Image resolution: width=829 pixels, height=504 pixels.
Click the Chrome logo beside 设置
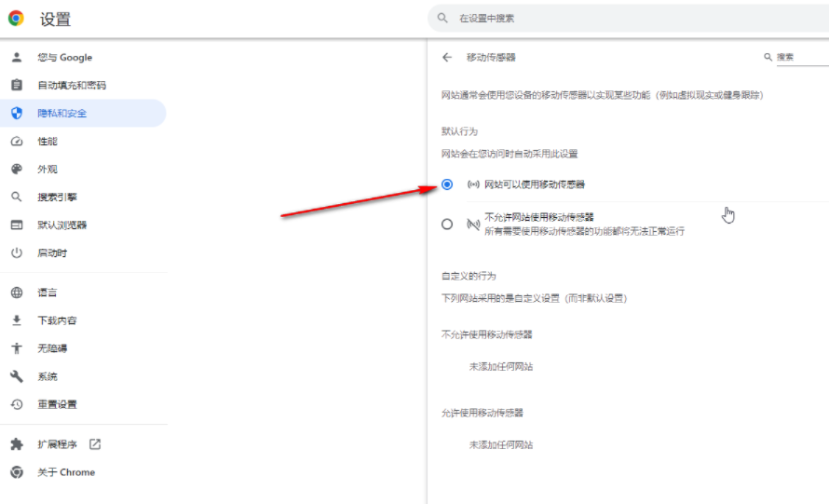coord(16,19)
